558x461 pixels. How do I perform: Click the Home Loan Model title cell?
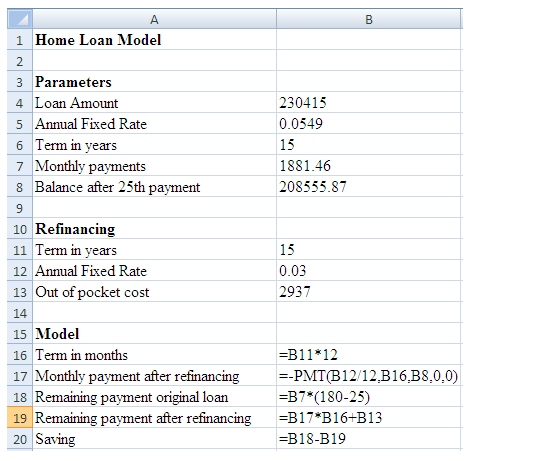point(154,40)
